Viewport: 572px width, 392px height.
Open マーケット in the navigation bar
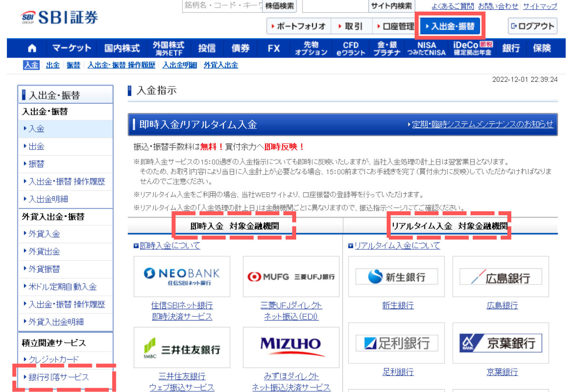click(x=72, y=48)
